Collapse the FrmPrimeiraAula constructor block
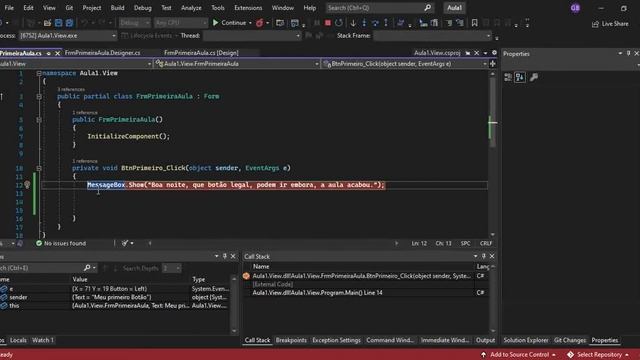Image resolution: width=640 pixels, height=360 pixels. click(39, 120)
